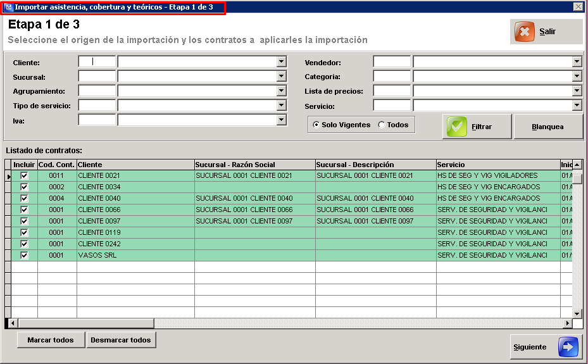Open the Cliente dropdown list

[281, 61]
